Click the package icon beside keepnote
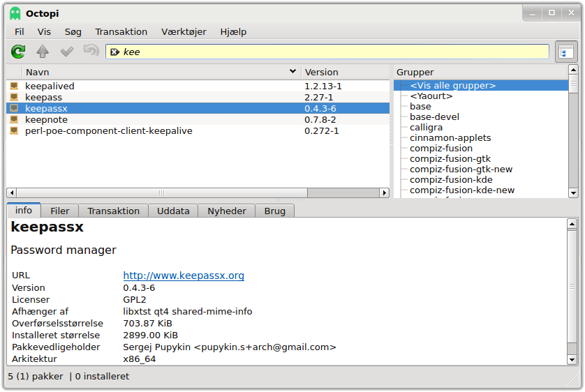Screen dimensions: 585x392 click(14, 119)
